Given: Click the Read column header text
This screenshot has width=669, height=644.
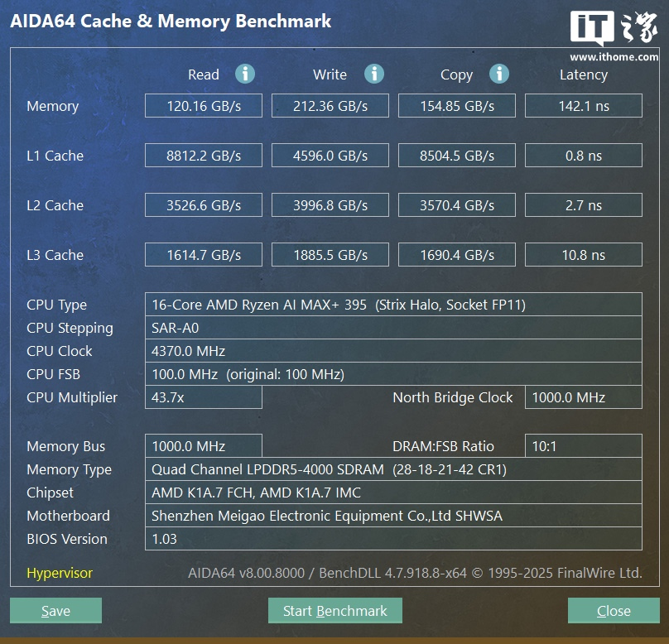Looking at the screenshot, I should (x=204, y=74).
